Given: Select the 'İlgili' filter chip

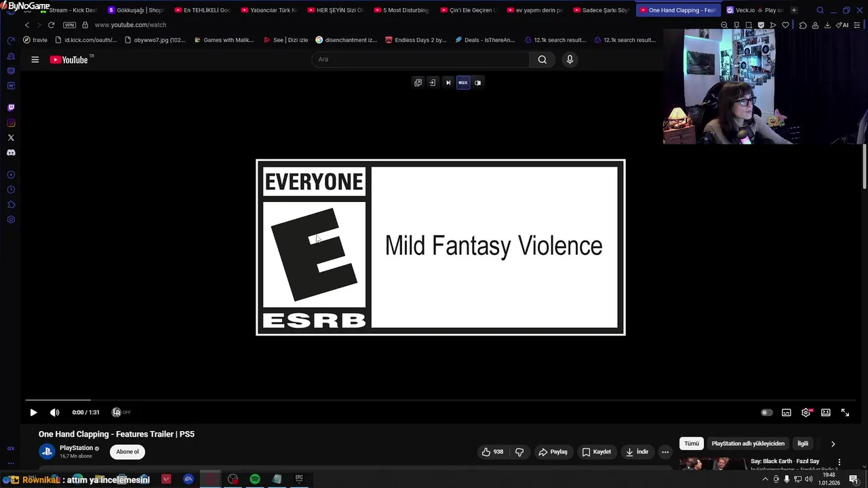Looking at the screenshot, I should click(803, 443).
